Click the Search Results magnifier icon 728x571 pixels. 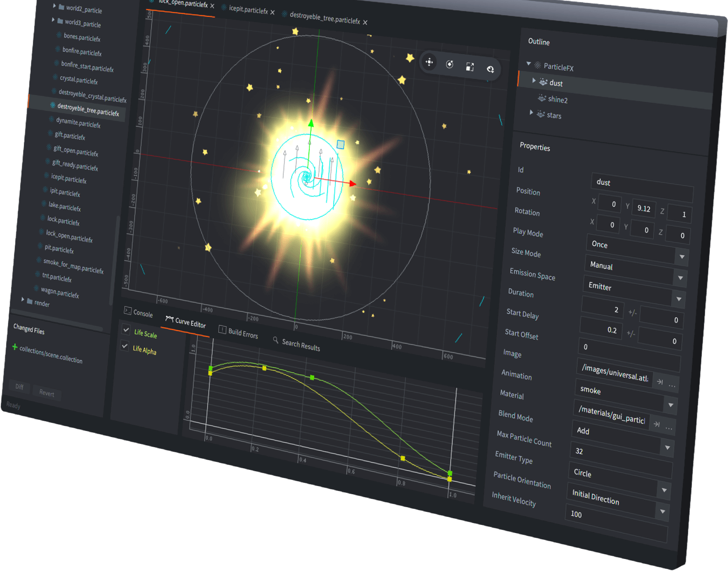click(x=276, y=340)
